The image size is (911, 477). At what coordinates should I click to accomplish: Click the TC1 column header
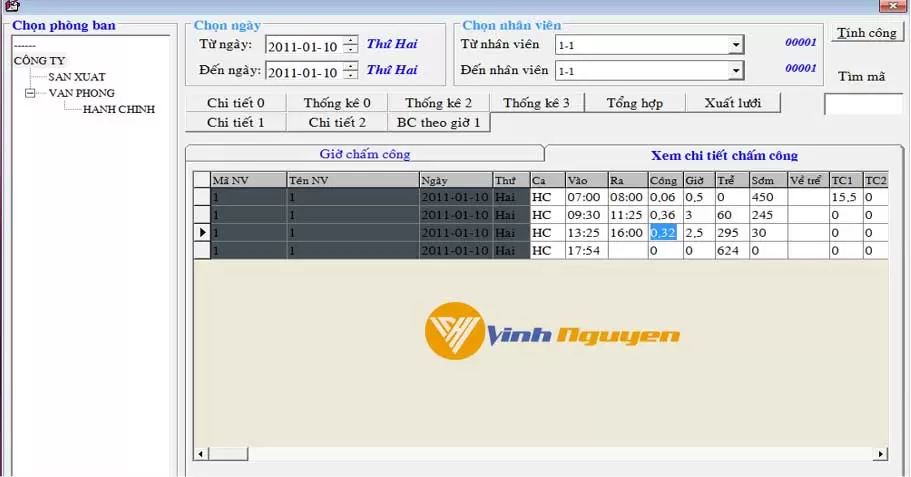point(846,180)
